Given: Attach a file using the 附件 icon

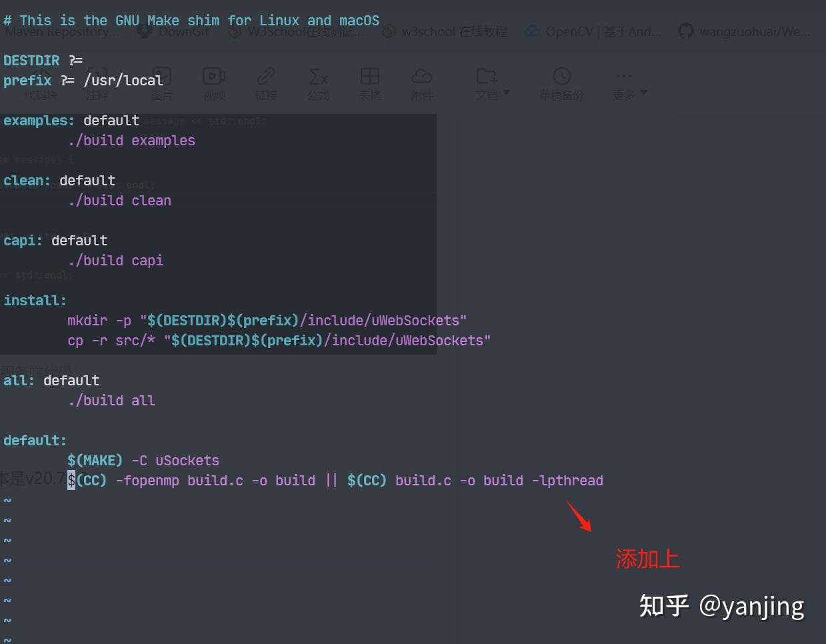Looking at the screenshot, I should [x=423, y=77].
